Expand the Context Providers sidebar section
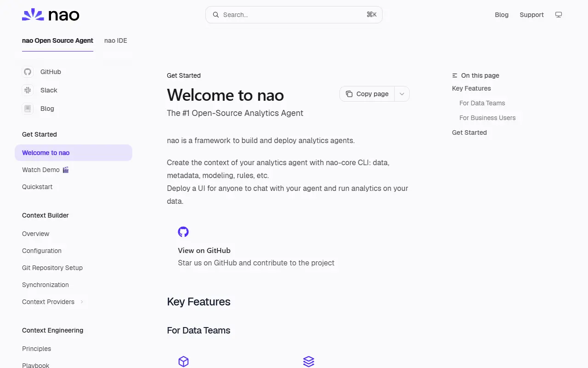Viewport: 588px width, 368px height. pos(53,302)
